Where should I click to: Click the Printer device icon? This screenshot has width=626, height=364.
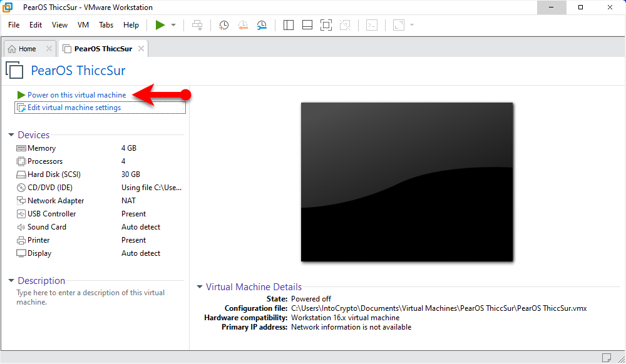pos(21,240)
